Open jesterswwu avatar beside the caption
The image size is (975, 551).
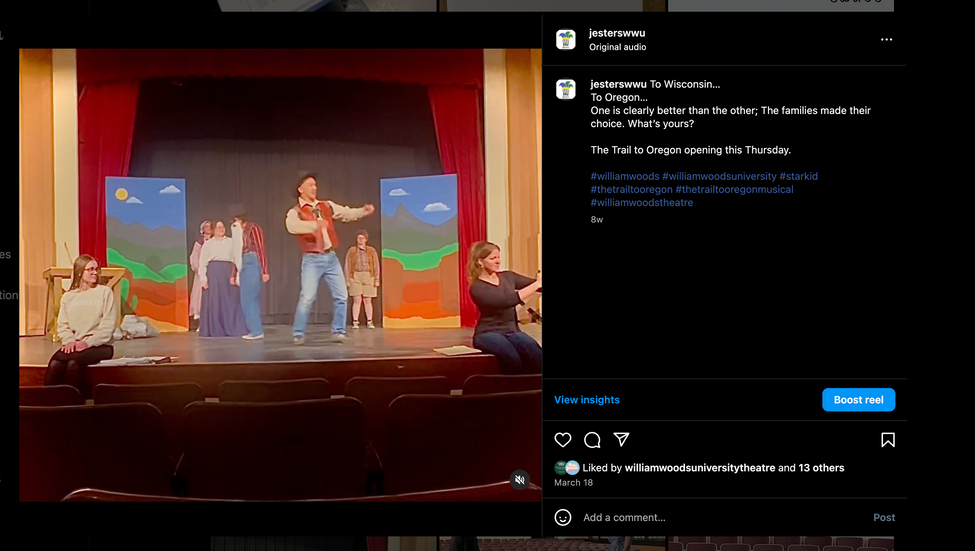pyautogui.click(x=566, y=90)
